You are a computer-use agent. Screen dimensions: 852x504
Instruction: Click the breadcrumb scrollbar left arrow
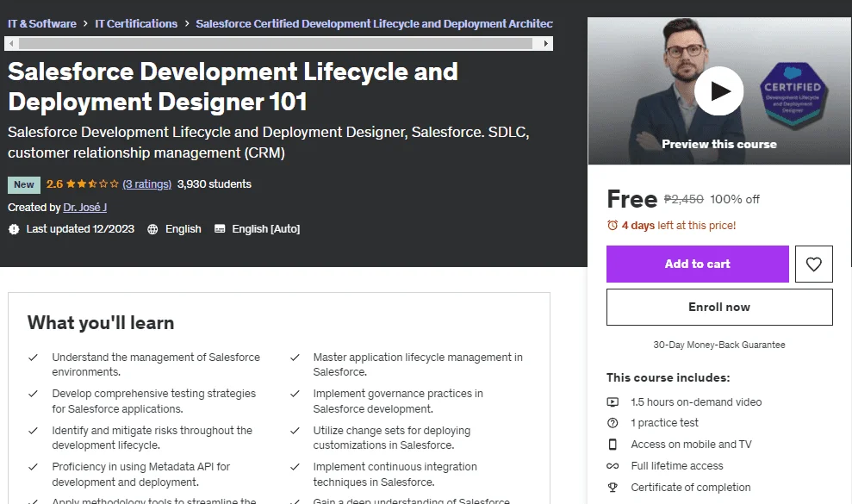click(11, 43)
